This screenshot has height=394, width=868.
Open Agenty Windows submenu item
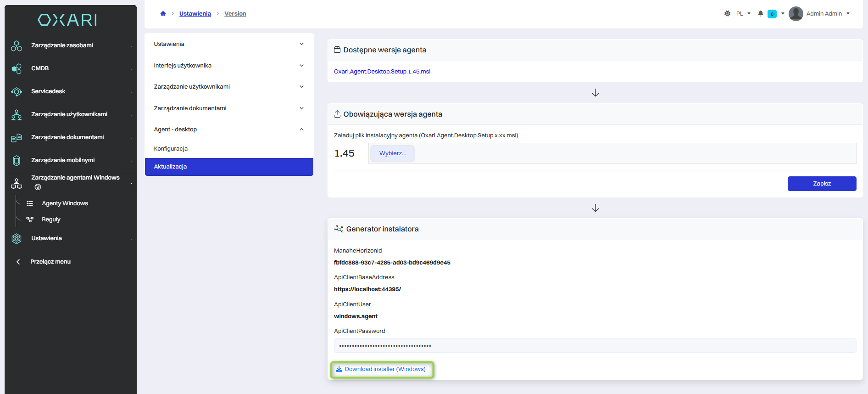(x=65, y=203)
